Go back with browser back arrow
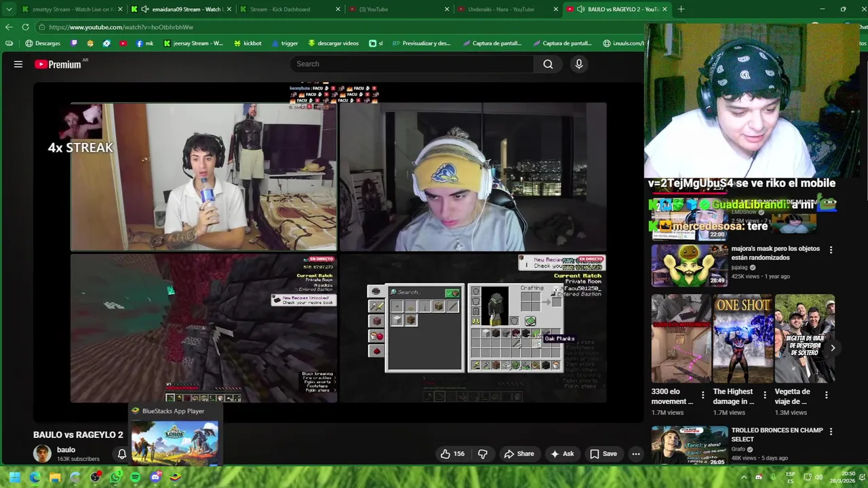Screen dimensions: 868x488 pos(9,27)
